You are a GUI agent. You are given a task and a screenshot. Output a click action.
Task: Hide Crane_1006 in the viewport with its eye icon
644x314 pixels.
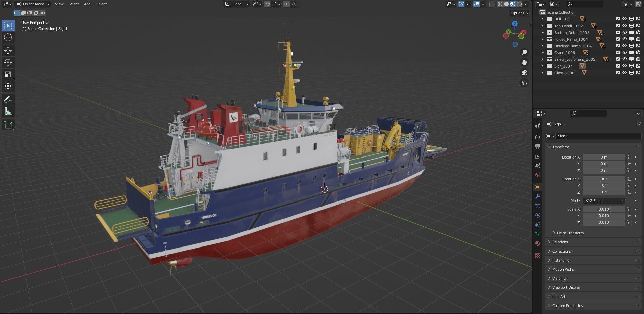click(x=624, y=53)
